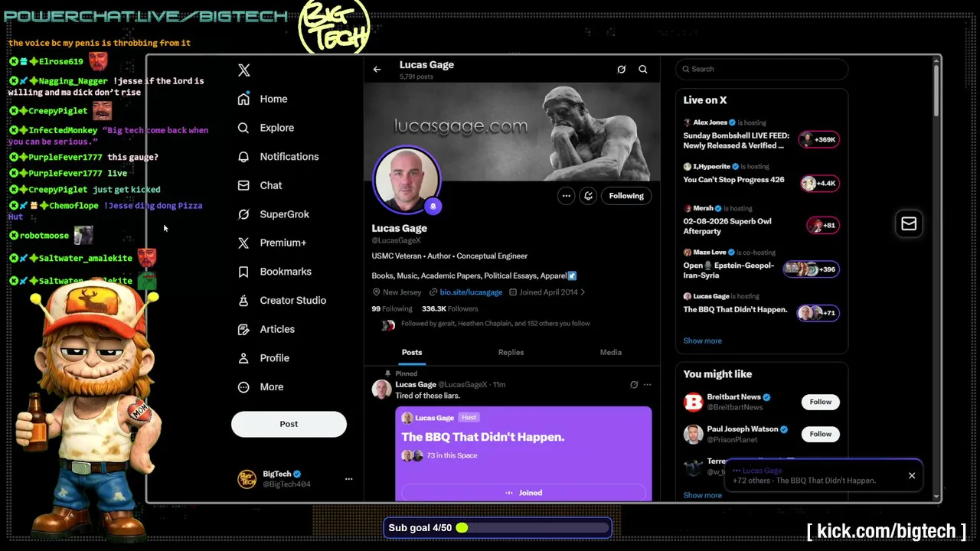
Task: Follow Breitbart News
Action: [x=820, y=402]
